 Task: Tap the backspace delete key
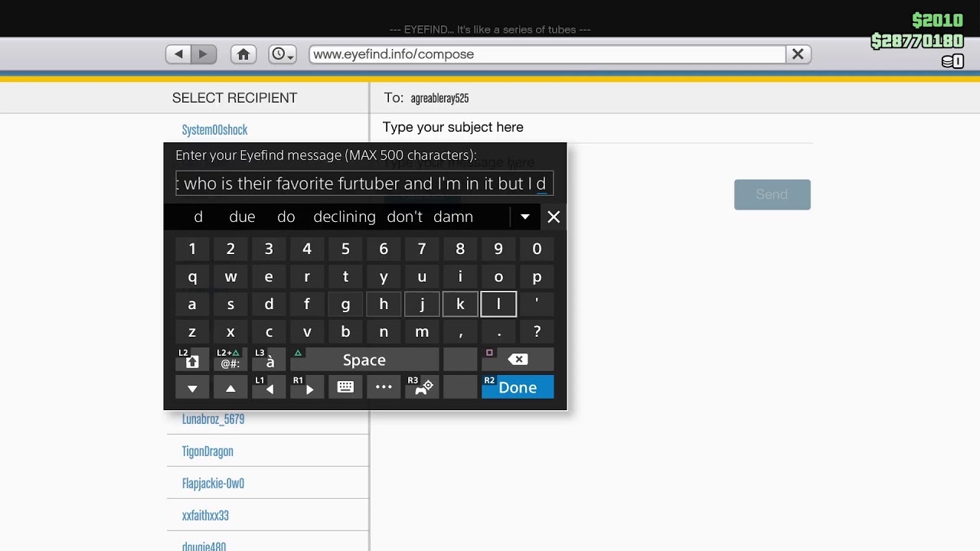pyautogui.click(x=518, y=360)
